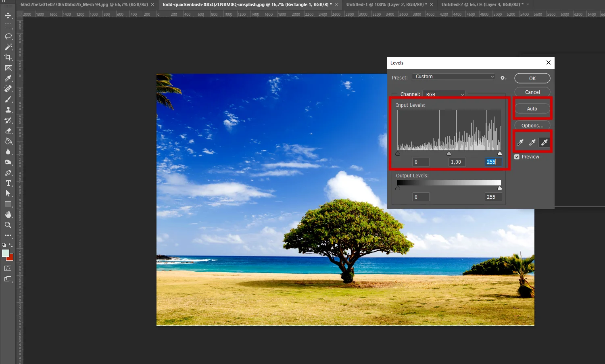Activate the Hand tool

coord(8,214)
